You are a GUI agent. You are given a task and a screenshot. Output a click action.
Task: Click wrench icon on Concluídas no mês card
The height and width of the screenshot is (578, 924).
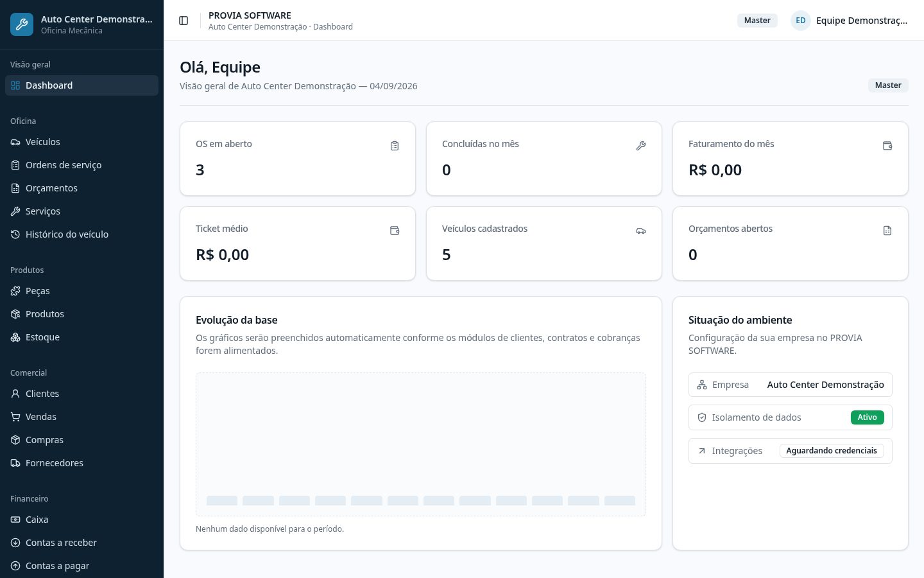pyautogui.click(x=641, y=146)
